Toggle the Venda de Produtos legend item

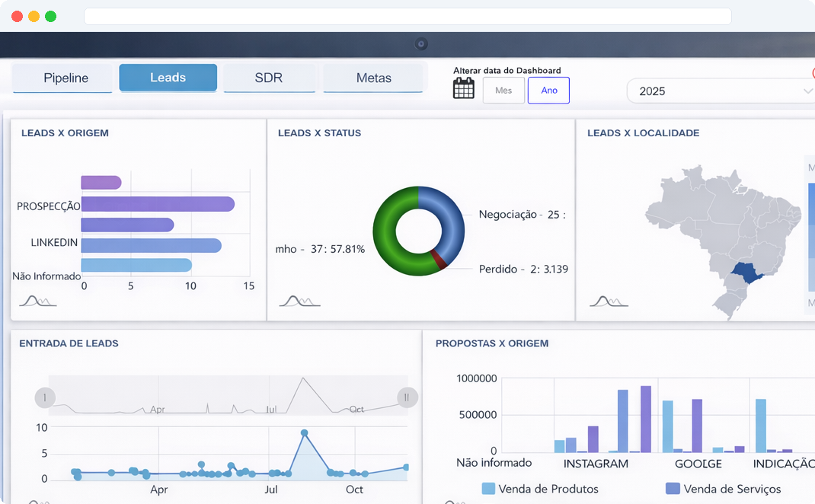(540, 489)
